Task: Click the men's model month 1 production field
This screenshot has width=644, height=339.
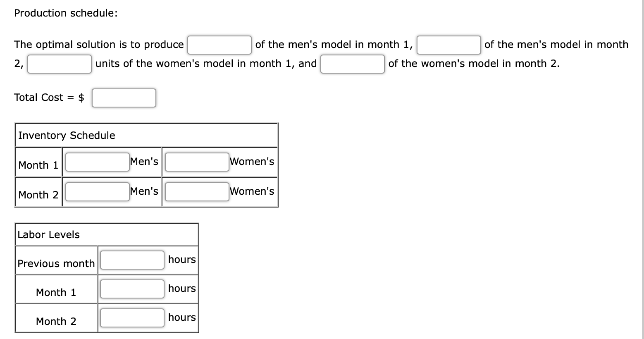Action: point(219,45)
